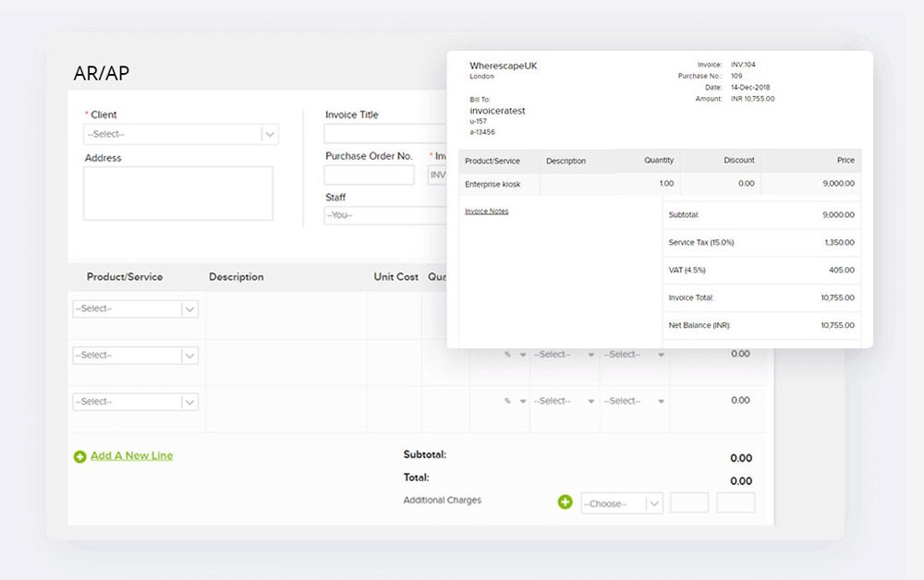
Task: Click the 1,350.00 service tax amount
Action: [x=840, y=243]
